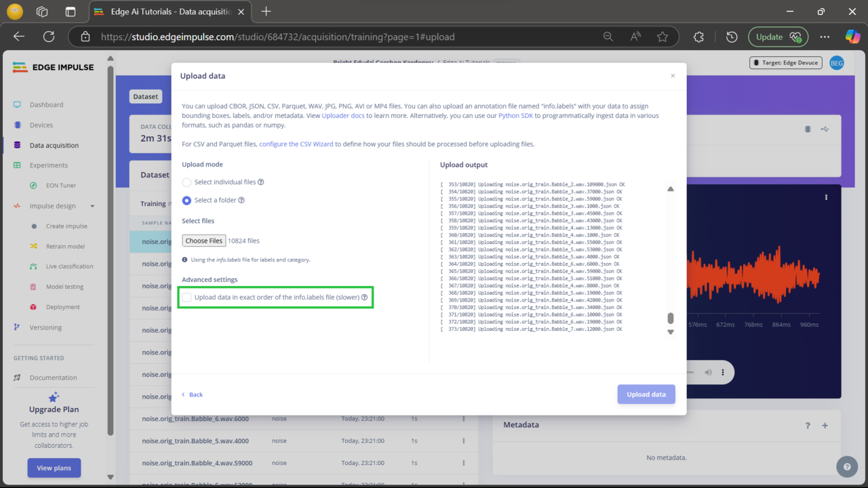Click the BEG profile avatar
The height and width of the screenshot is (488, 868).
pyautogui.click(x=836, y=62)
